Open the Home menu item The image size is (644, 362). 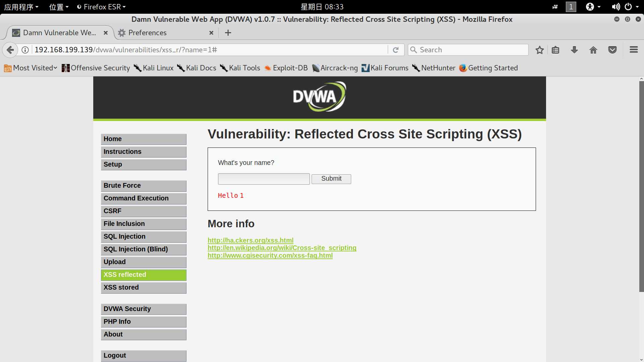[144, 139]
